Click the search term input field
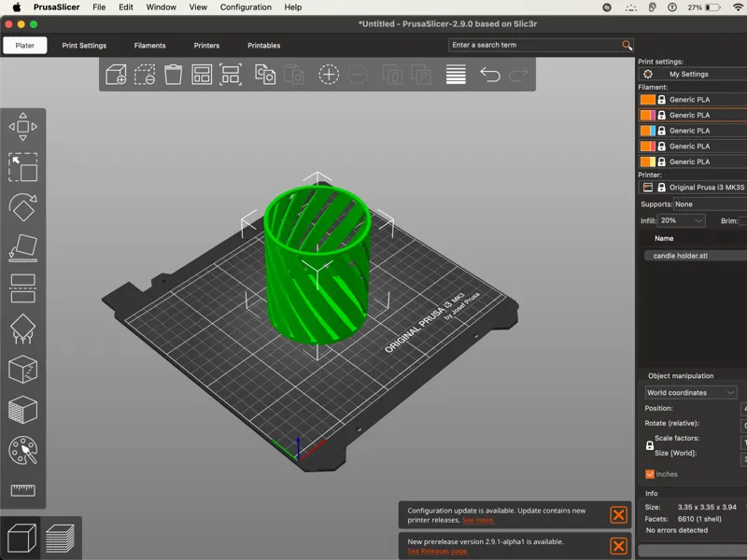The height and width of the screenshot is (560, 747). coord(535,45)
